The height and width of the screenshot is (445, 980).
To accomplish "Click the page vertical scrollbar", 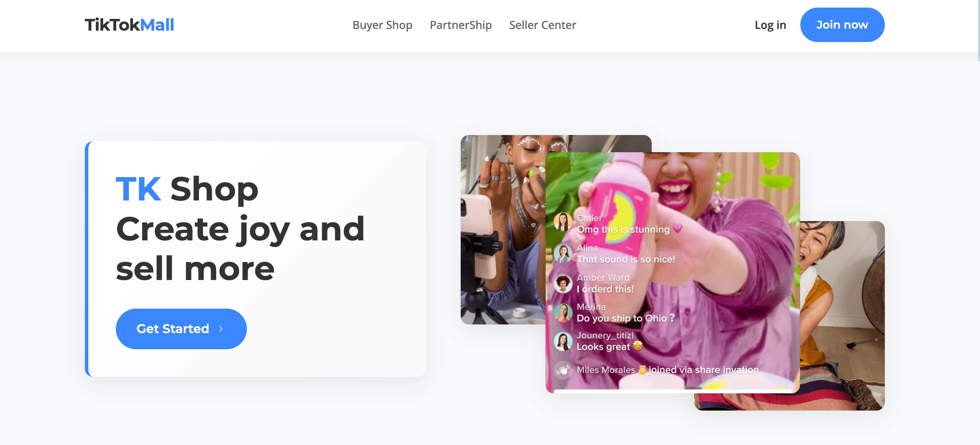I will [x=978, y=30].
